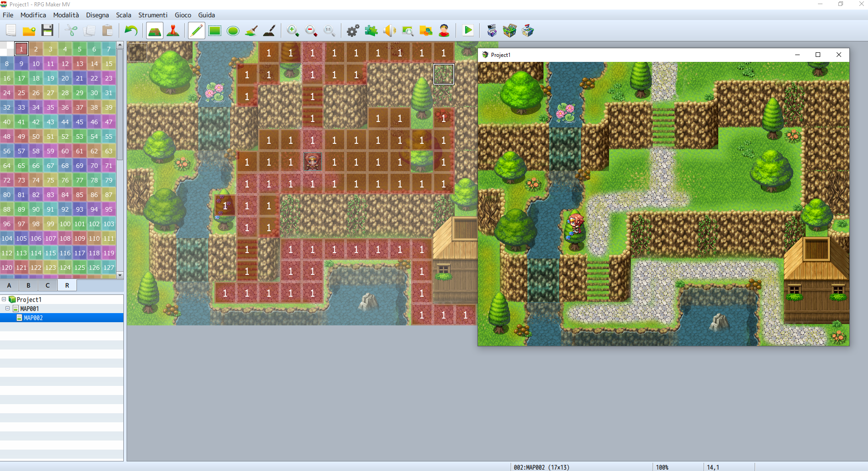Open the Plugin Manager puzzle icon
868x471 pixels.
click(x=371, y=30)
